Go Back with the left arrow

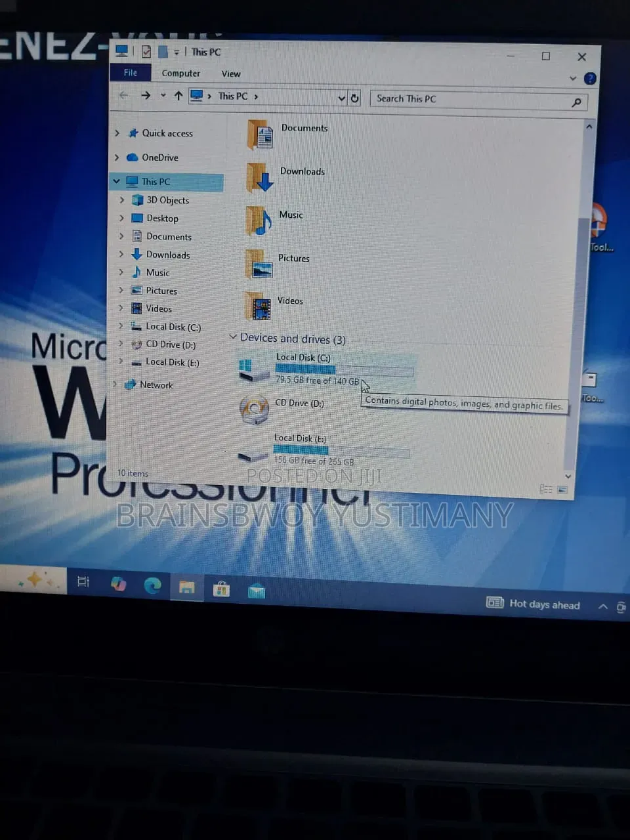[123, 95]
